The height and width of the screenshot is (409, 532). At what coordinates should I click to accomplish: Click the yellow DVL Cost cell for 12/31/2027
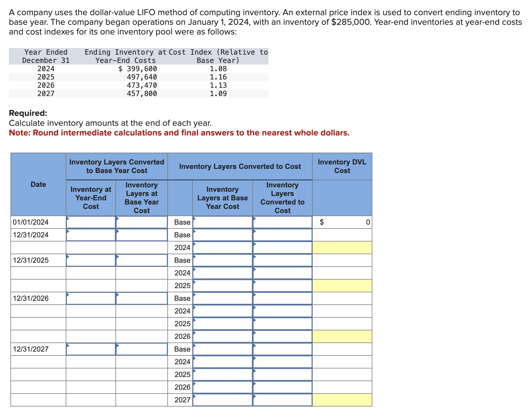click(x=342, y=400)
